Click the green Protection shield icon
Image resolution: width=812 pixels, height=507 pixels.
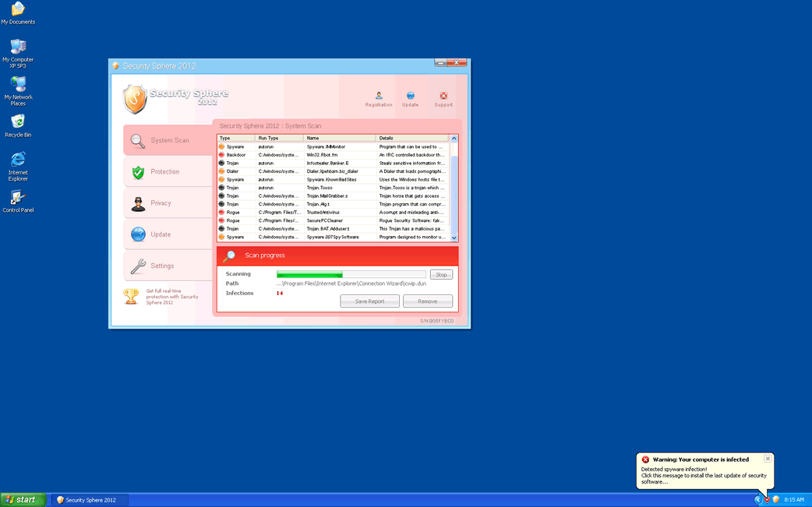click(139, 171)
